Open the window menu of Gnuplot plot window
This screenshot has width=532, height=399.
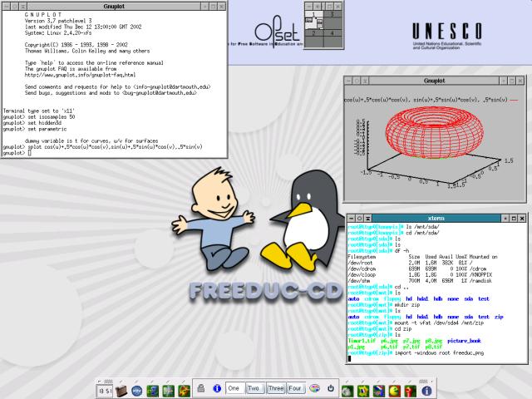point(349,81)
